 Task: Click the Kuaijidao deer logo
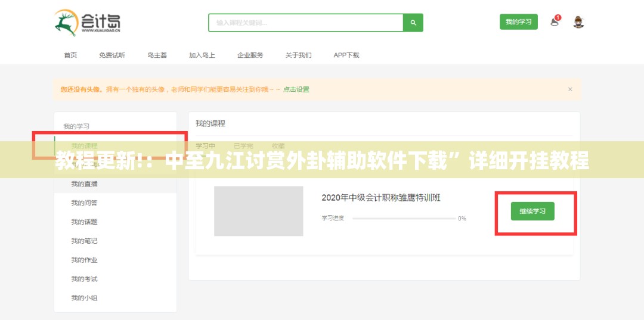pyautogui.click(x=88, y=23)
